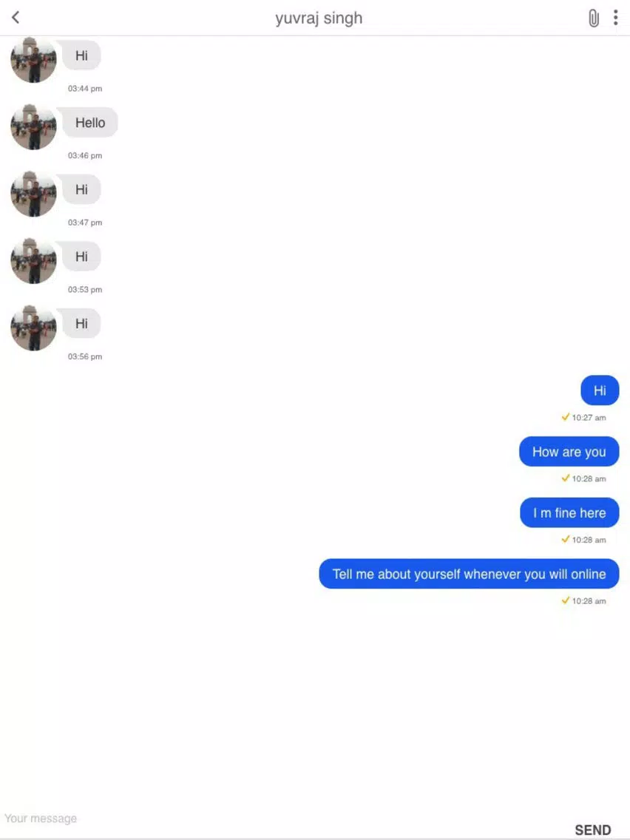Select the Tell me about yourself message bubble

coord(470,574)
